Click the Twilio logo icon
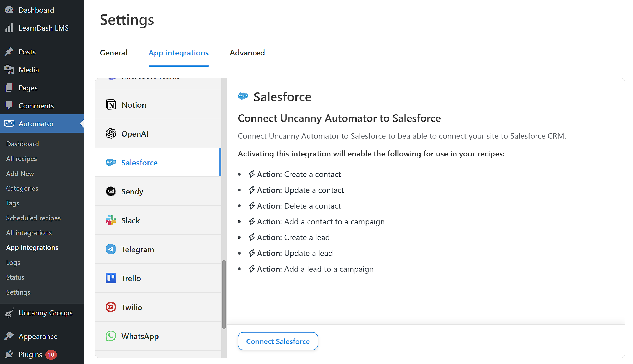 tap(111, 307)
